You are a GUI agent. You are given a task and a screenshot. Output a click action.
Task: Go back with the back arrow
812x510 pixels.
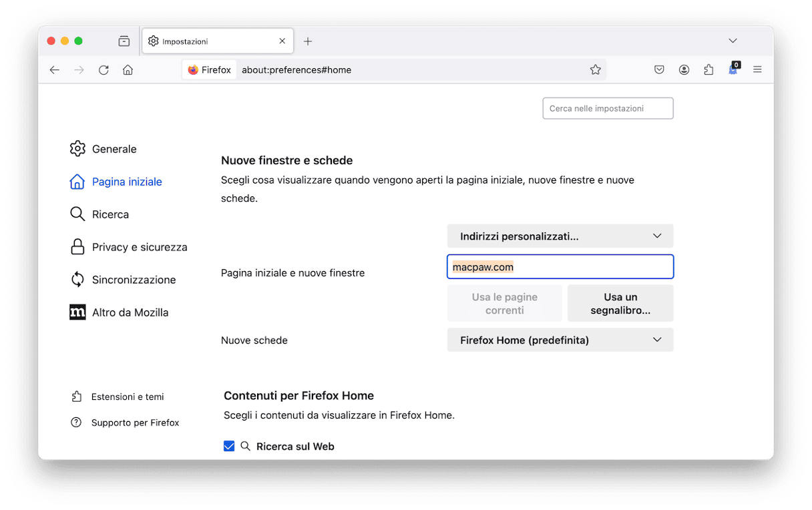tap(55, 69)
